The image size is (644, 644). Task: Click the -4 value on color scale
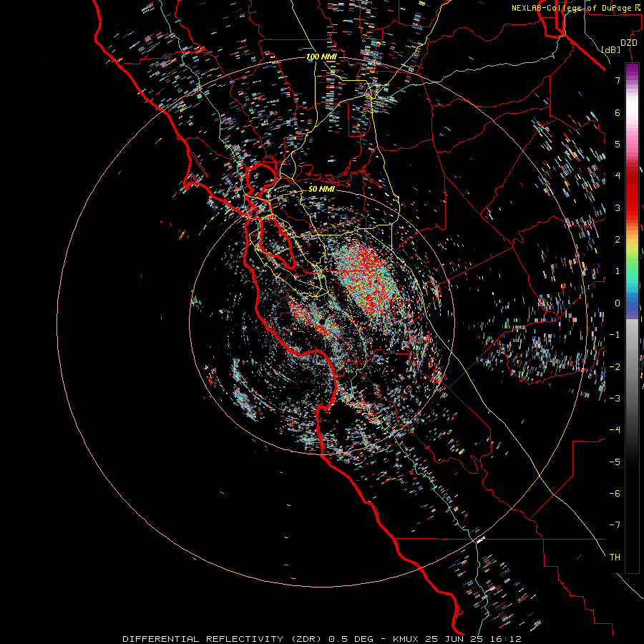point(615,429)
